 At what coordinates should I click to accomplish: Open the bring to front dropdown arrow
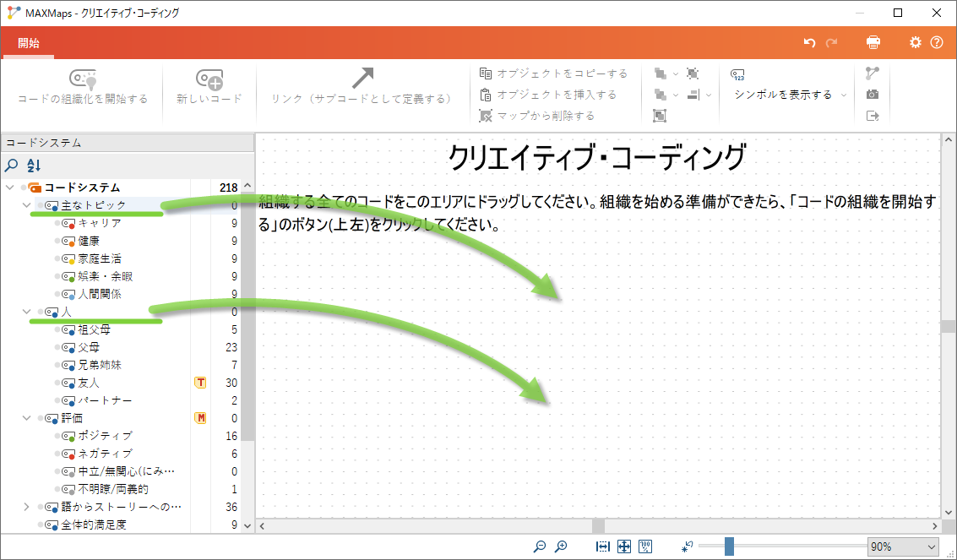coord(676,73)
